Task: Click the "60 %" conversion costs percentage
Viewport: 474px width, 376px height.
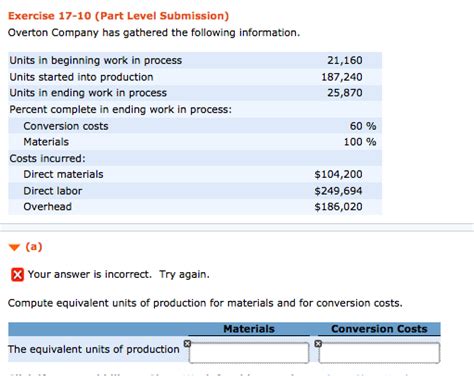Action: pos(363,126)
